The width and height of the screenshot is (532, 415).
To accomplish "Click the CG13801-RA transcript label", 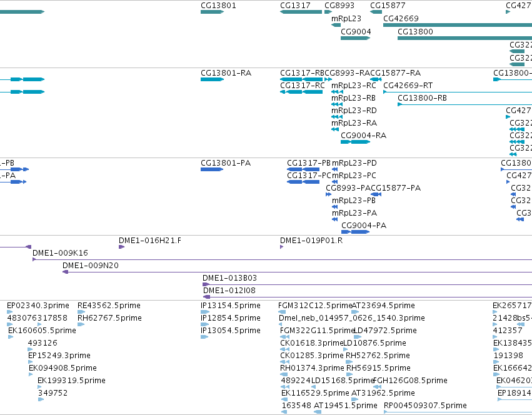I will click(x=226, y=73).
